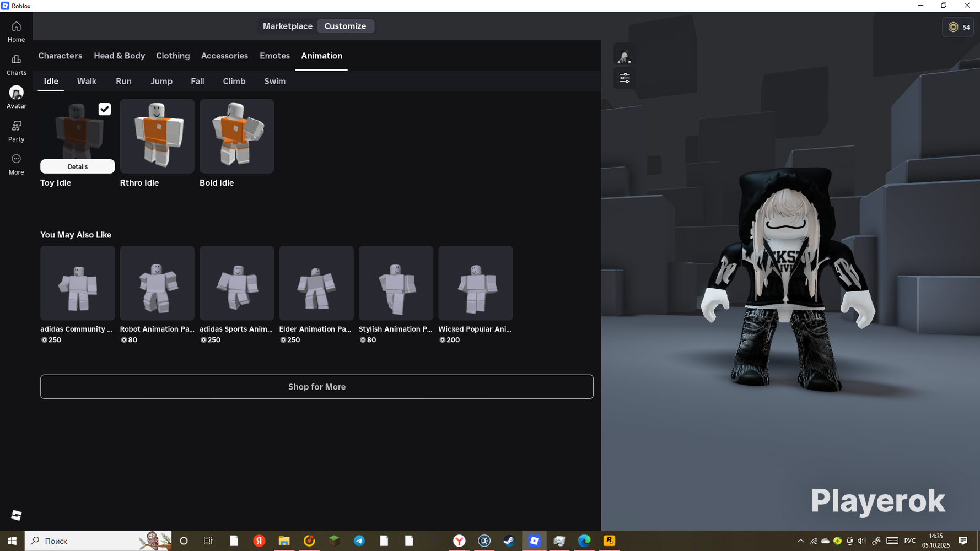Show hidden system tray icons

click(800, 541)
